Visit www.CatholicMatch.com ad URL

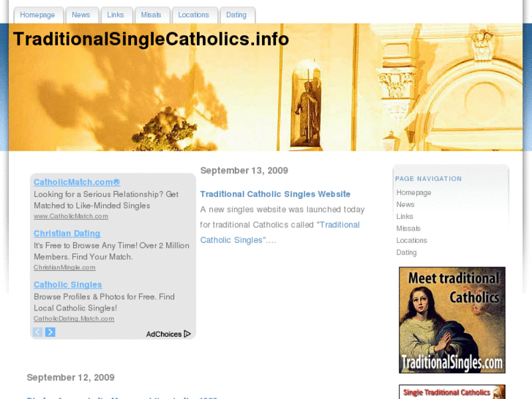coord(71,216)
